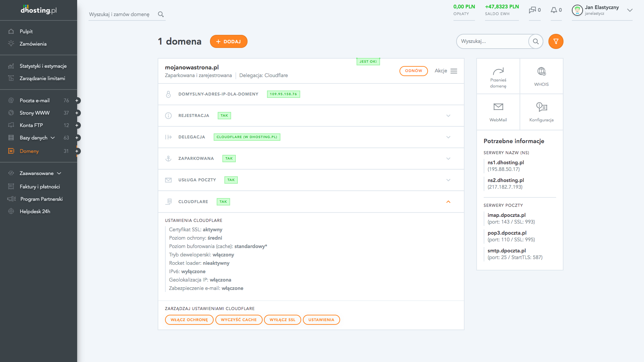
Task: Open Faktury i płatności in sidebar
Action: point(40,187)
